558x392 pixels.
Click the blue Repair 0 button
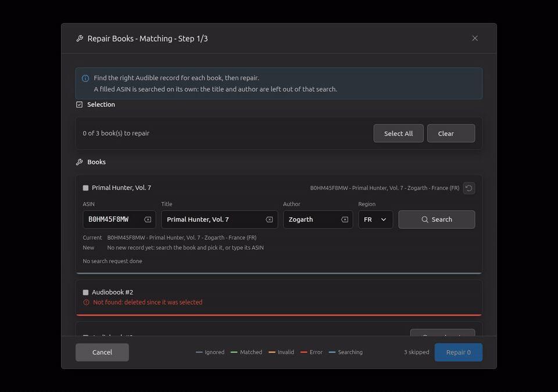459,352
